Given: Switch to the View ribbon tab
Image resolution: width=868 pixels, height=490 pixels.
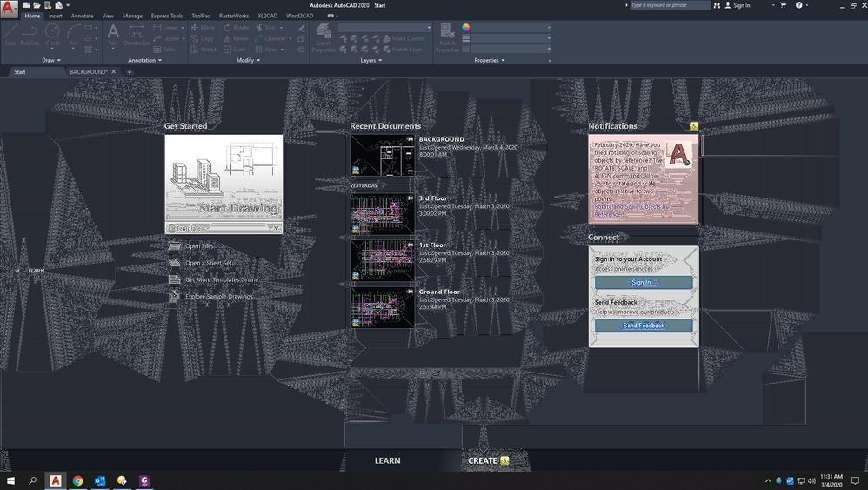Looking at the screenshot, I should tap(108, 16).
